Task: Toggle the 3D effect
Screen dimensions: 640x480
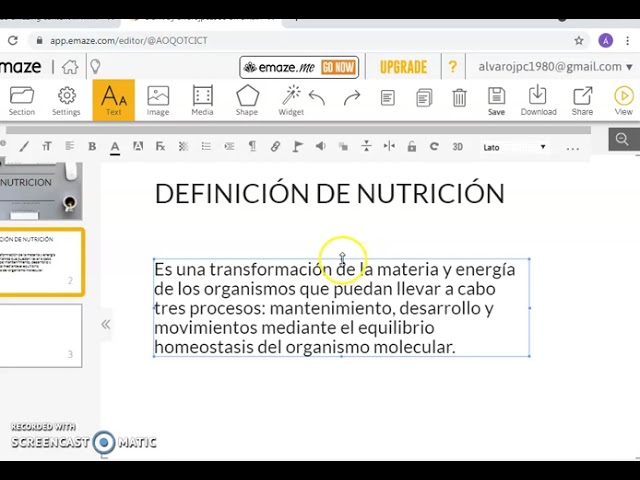Action: pyautogui.click(x=458, y=147)
